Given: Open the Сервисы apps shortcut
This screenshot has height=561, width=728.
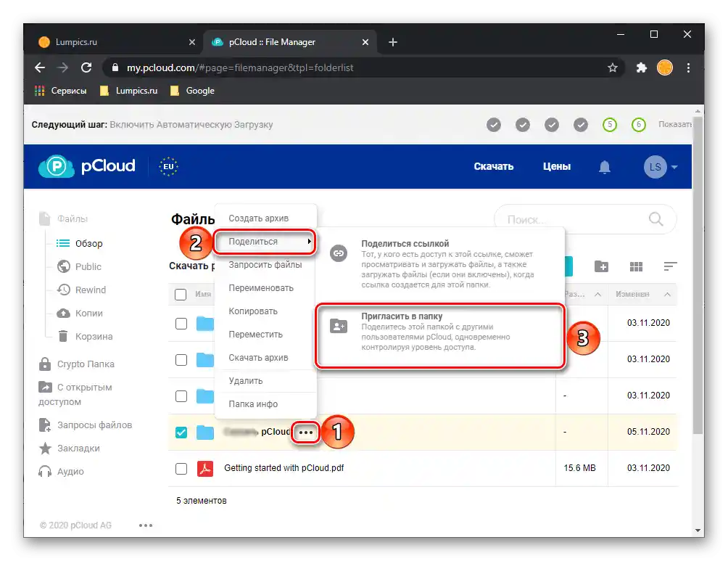Looking at the screenshot, I should click(61, 91).
